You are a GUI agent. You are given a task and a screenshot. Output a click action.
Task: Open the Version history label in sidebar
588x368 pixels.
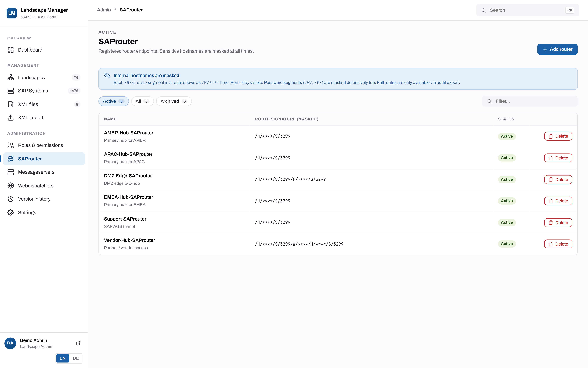(x=34, y=199)
